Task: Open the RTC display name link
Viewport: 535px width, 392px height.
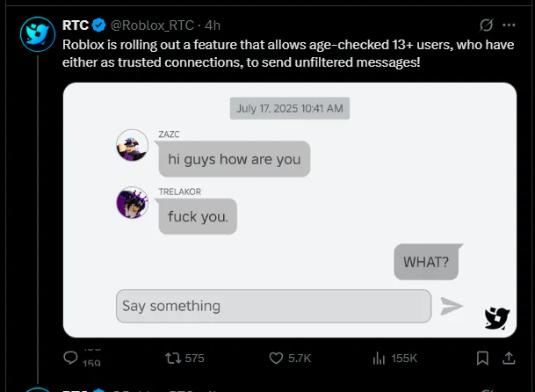Action: point(76,25)
